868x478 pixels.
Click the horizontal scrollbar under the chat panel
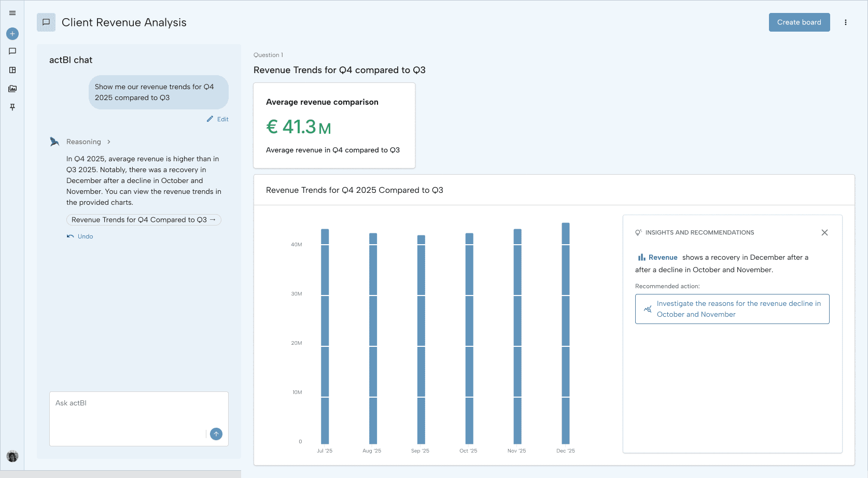pos(120,474)
